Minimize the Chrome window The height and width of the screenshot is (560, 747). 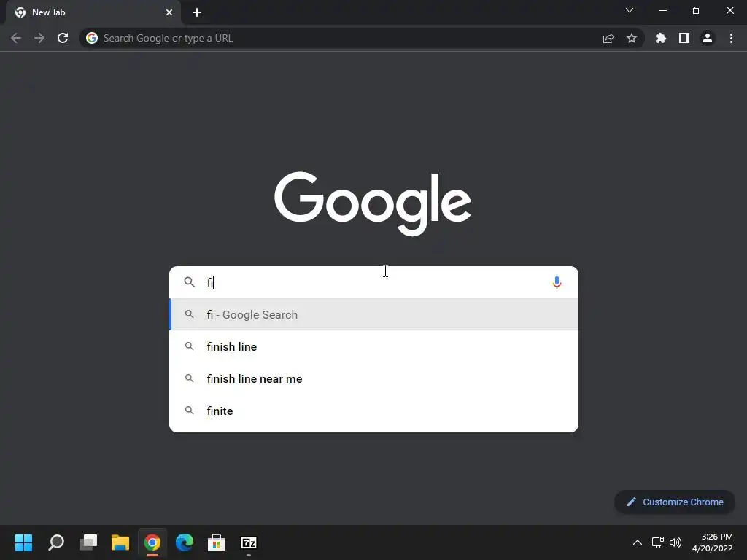(x=663, y=10)
